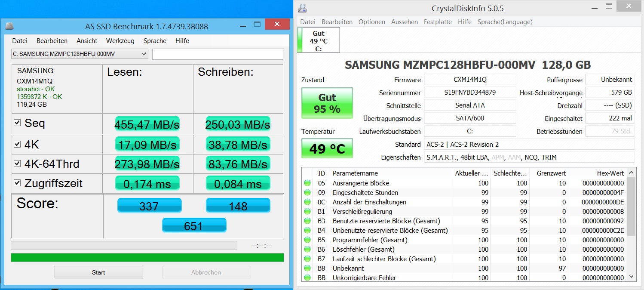Image resolution: width=644 pixels, height=290 pixels.
Task: Open the Aussehen menu
Action: coord(405,22)
